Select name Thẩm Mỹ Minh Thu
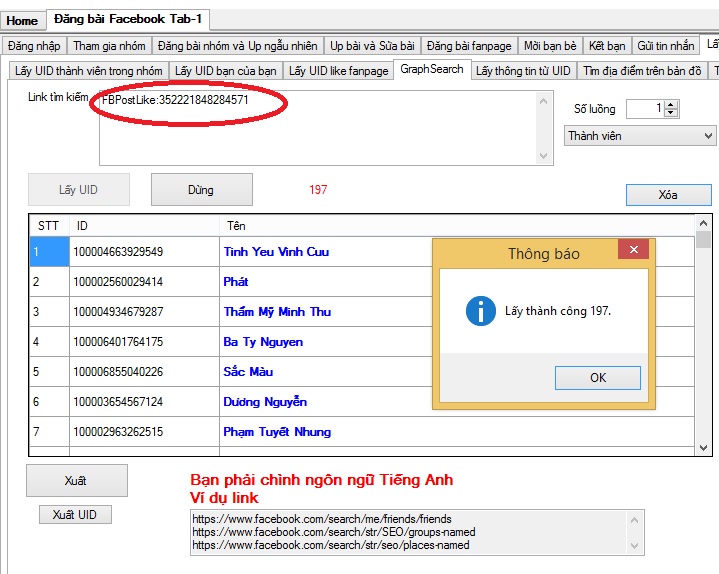Image resolution: width=719 pixels, height=574 pixels. (277, 312)
